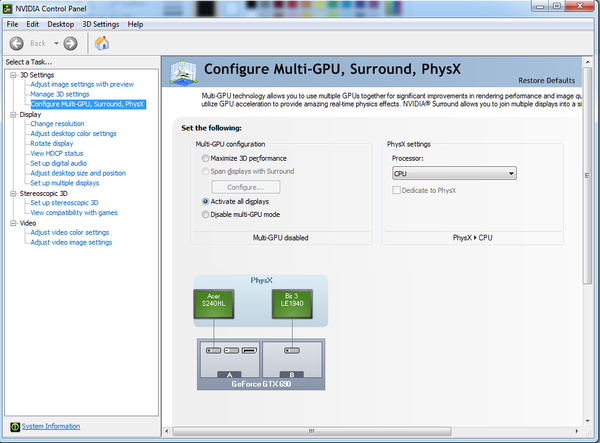Collapse the 3D Settings tree node
Viewport: 600px width, 443px height.
pyautogui.click(x=12, y=75)
